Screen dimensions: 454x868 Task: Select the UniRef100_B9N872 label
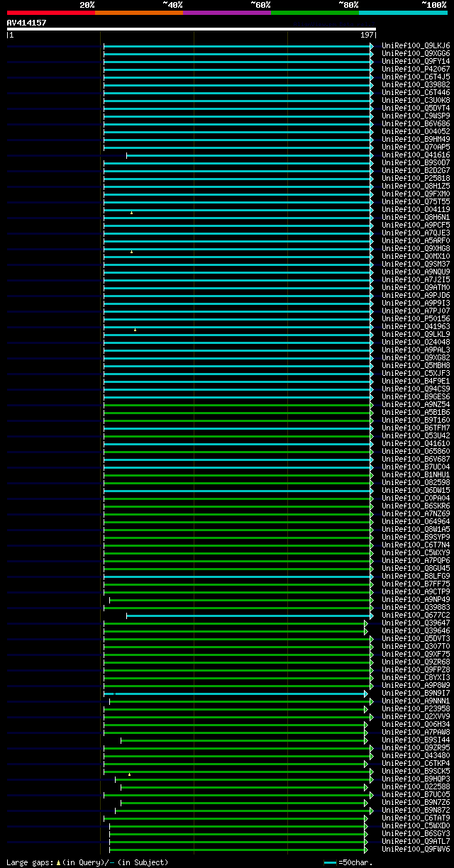click(x=416, y=810)
